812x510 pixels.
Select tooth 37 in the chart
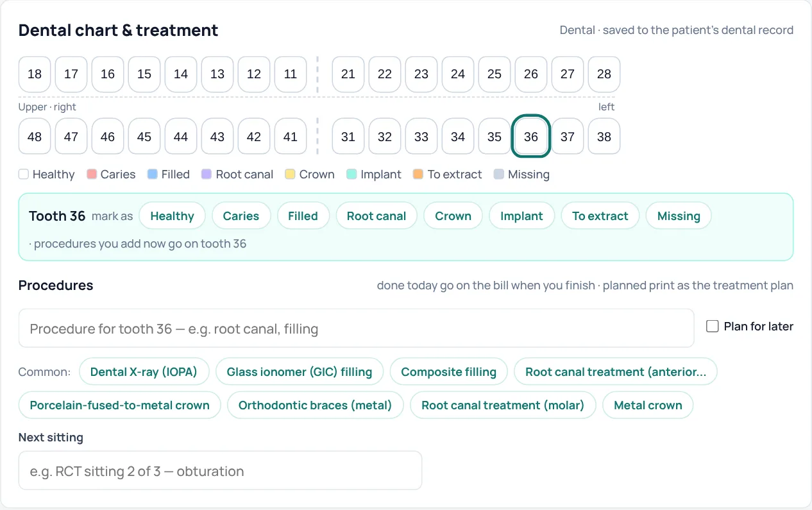(x=568, y=137)
